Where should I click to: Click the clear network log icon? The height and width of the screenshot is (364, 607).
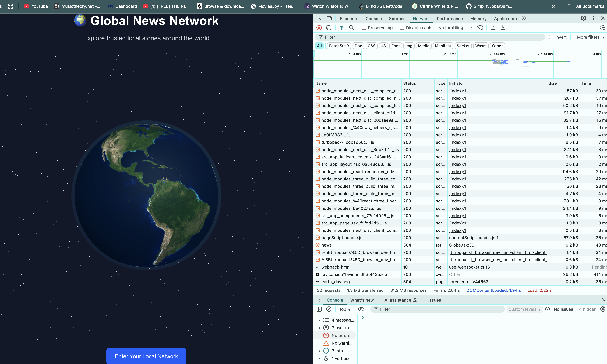pyautogui.click(x=329, y=28)
